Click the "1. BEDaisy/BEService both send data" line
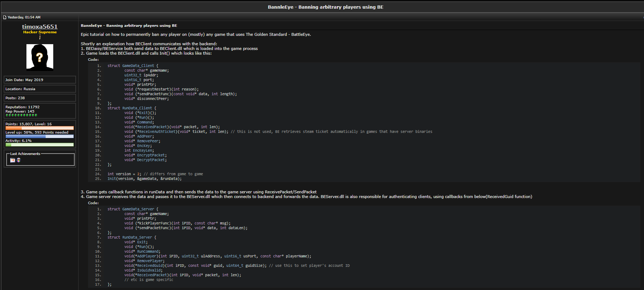Image resolution: width=644 pixels, height=290 pixels. pos(169,49)
